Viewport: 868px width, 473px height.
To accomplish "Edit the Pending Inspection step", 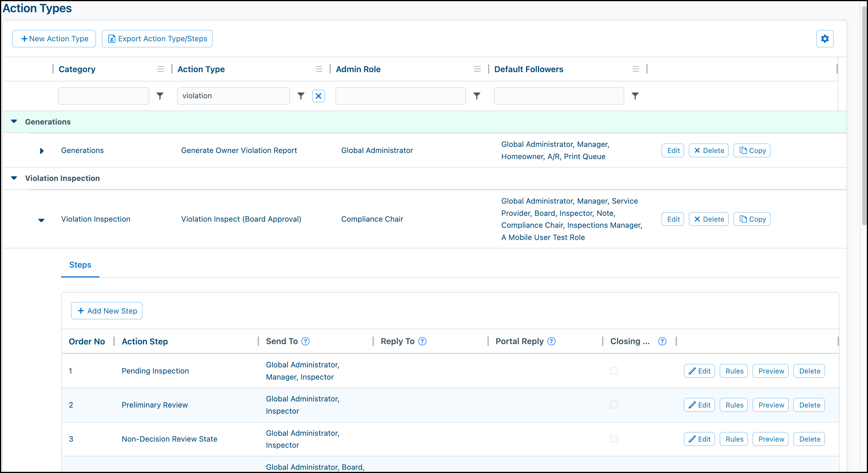I will 700,371.
